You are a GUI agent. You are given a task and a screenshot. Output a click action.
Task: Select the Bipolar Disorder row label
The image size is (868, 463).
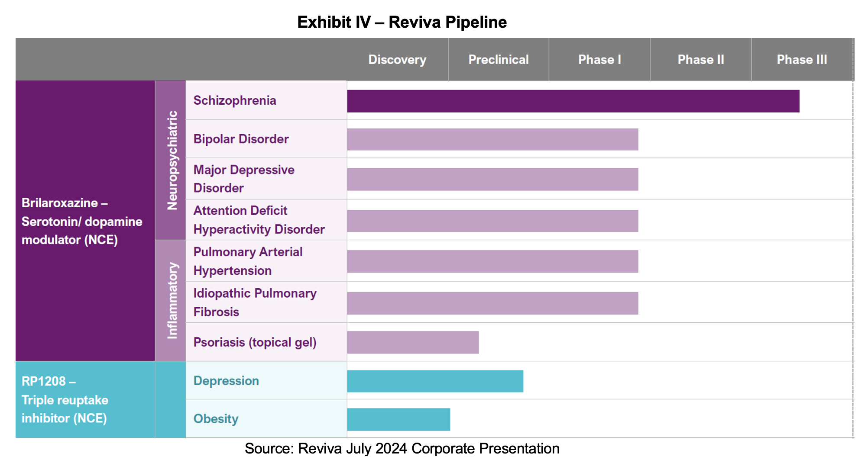241,139
